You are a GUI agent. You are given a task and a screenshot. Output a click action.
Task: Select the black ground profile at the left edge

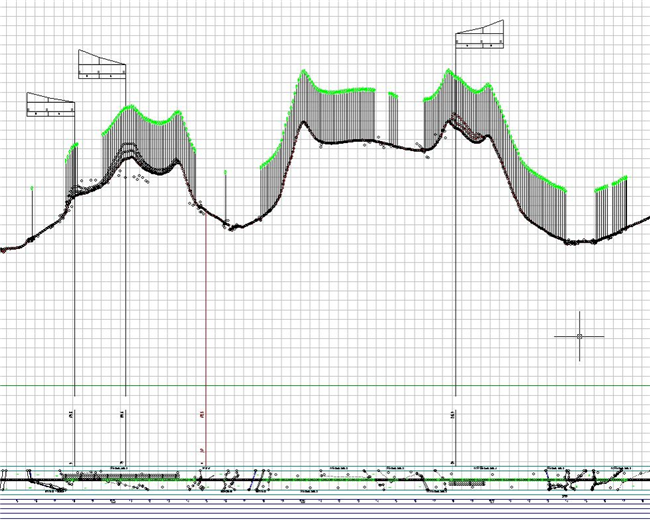point(12,246)
